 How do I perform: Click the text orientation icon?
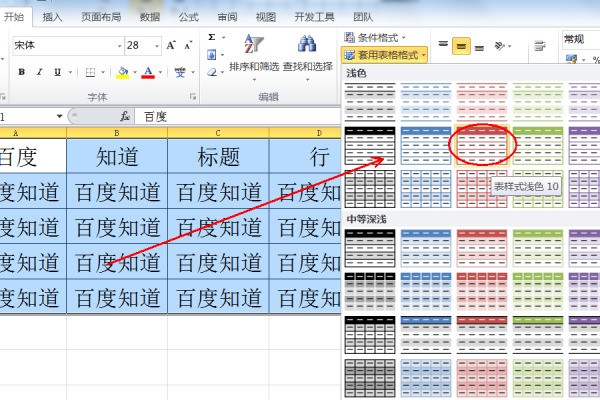(501, 46)
